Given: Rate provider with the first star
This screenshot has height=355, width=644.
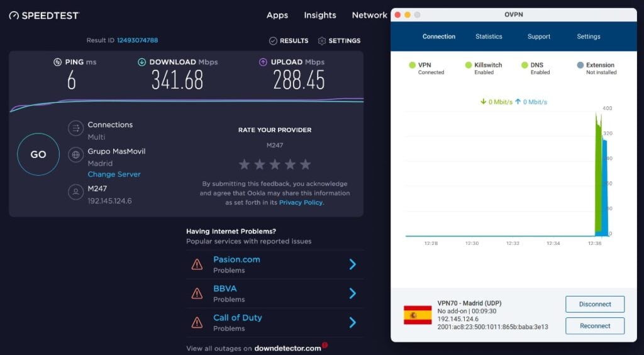Looking at the screenshot, I should point(245,164).
